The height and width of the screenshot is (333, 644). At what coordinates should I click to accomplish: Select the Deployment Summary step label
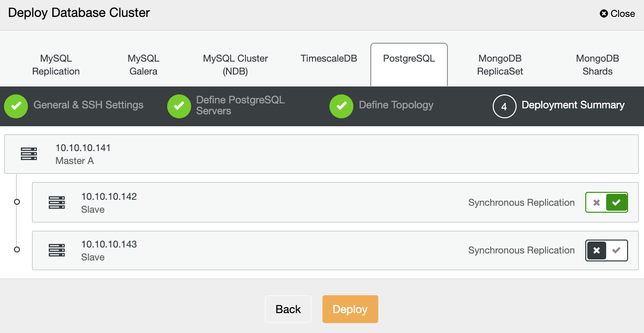(573, 105)
